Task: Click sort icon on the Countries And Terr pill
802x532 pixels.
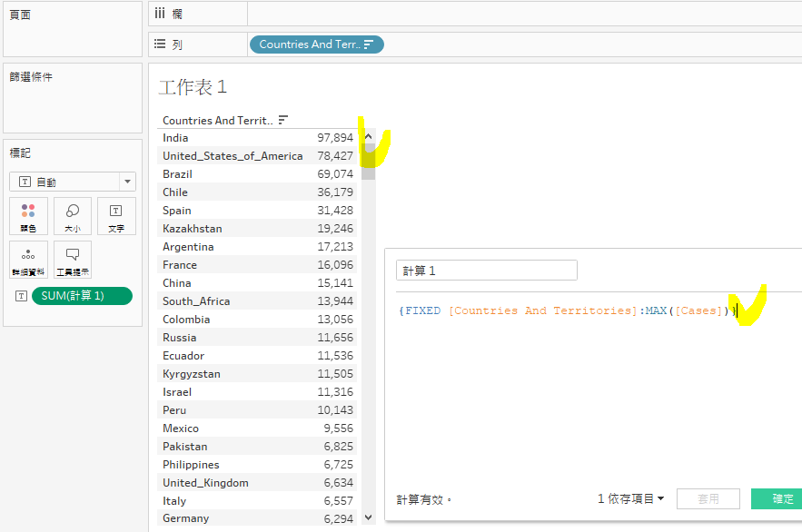Action: (x=368, y=44)
